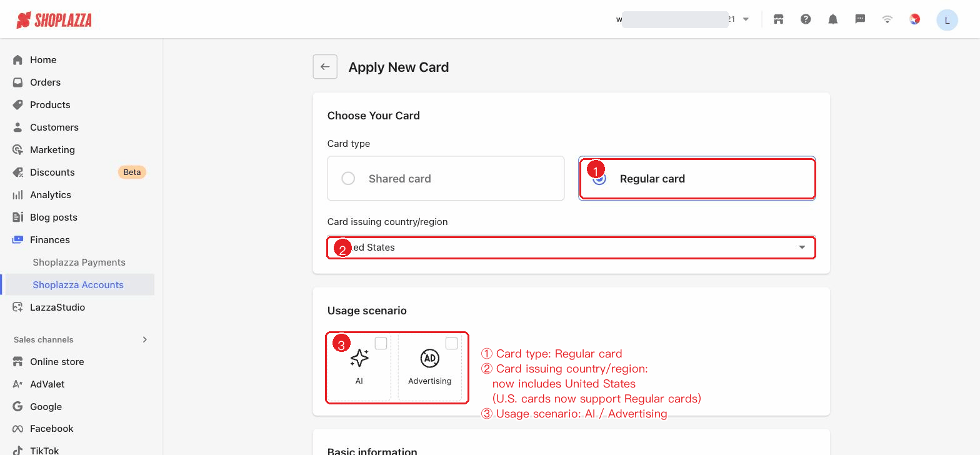Click the Shoplazza logo
This screenshot has width=980, height=455.
point(54,20)
